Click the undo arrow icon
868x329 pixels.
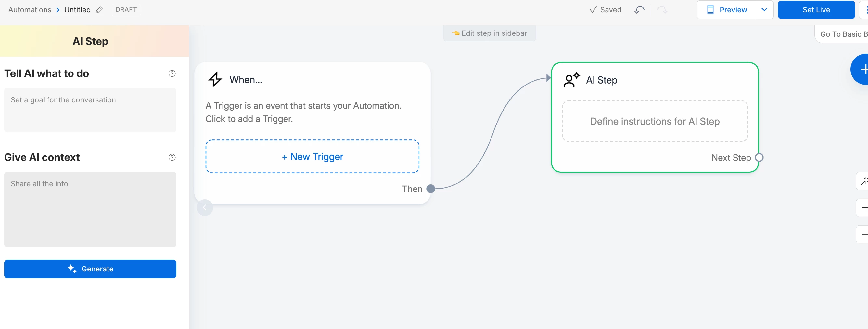639,10
